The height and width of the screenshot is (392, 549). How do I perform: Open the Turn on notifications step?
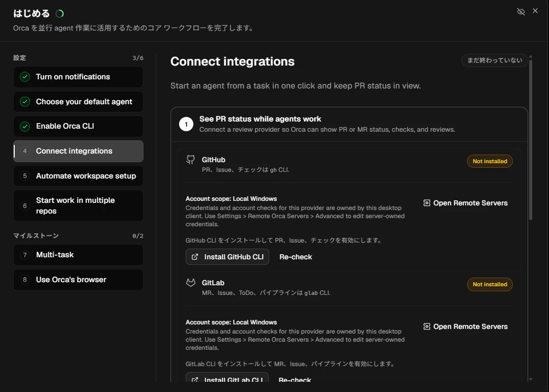click(x=78, y=77)
